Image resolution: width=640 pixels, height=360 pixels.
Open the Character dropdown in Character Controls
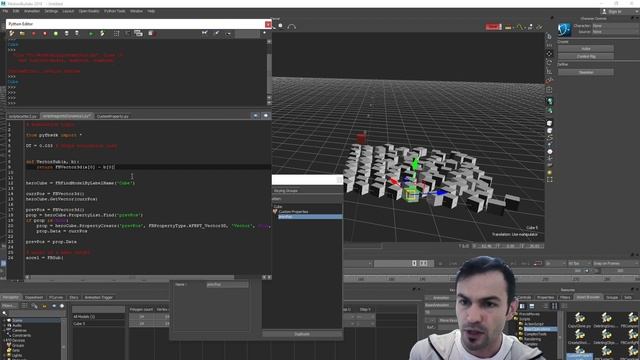coord(614,26)
